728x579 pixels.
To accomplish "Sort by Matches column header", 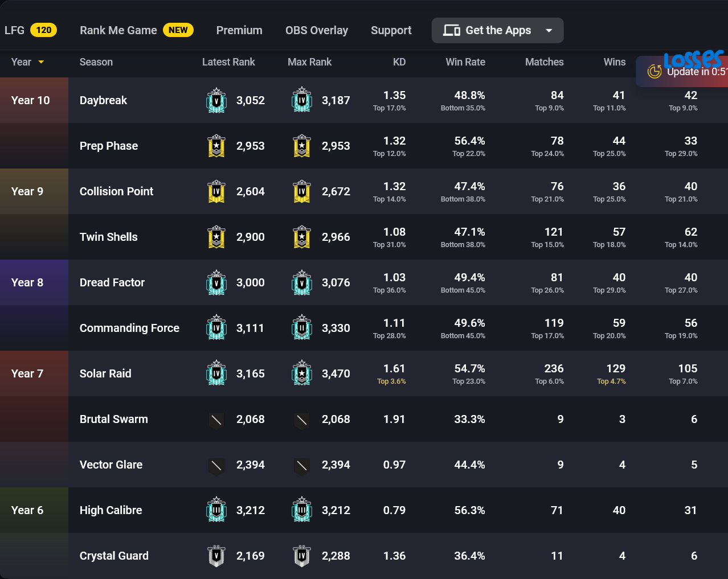I will (545, 62).
